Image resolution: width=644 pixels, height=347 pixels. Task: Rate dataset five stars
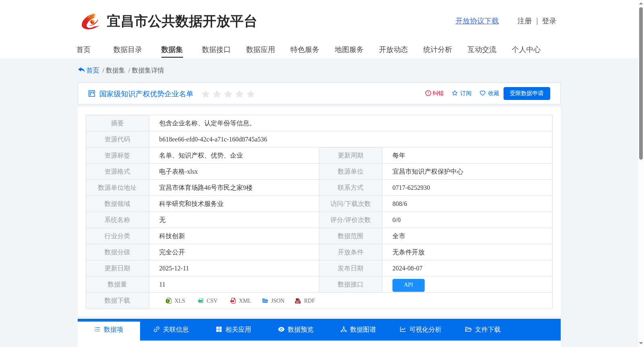coord(251,94)
